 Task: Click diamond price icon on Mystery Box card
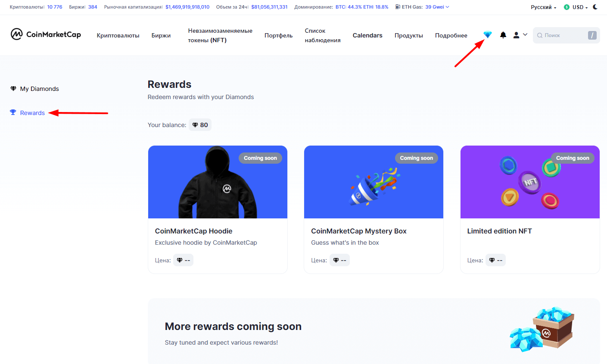pos(336,260)
